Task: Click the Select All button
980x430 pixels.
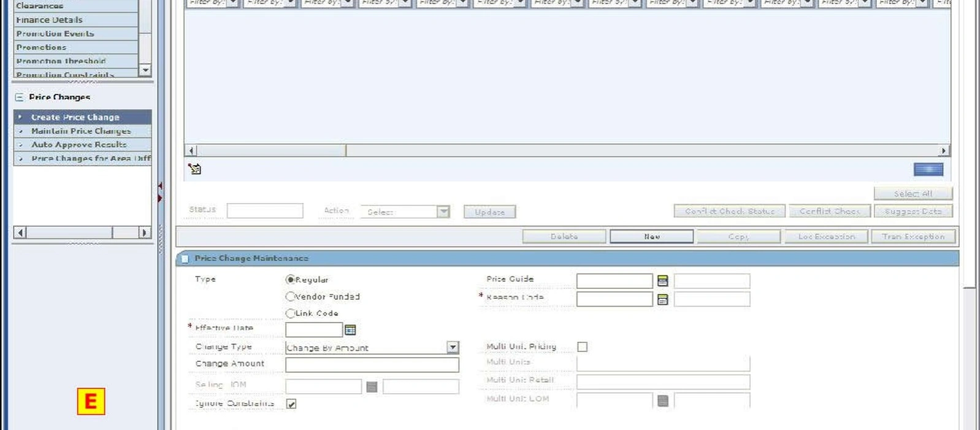Action: tap(913, 194)
